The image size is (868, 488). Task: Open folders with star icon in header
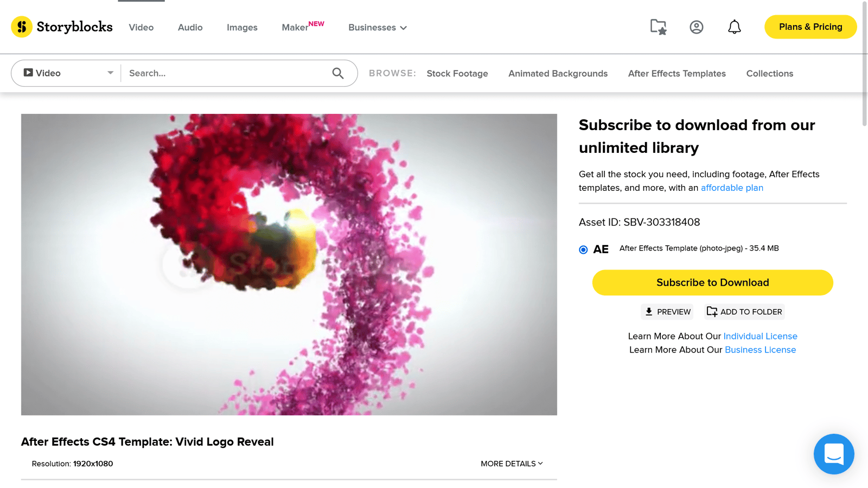pos(658,26)
